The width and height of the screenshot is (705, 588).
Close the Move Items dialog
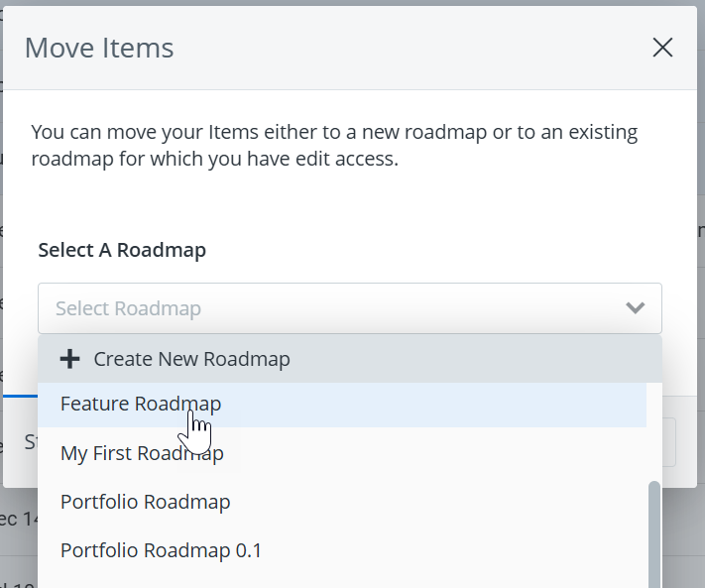662,48
